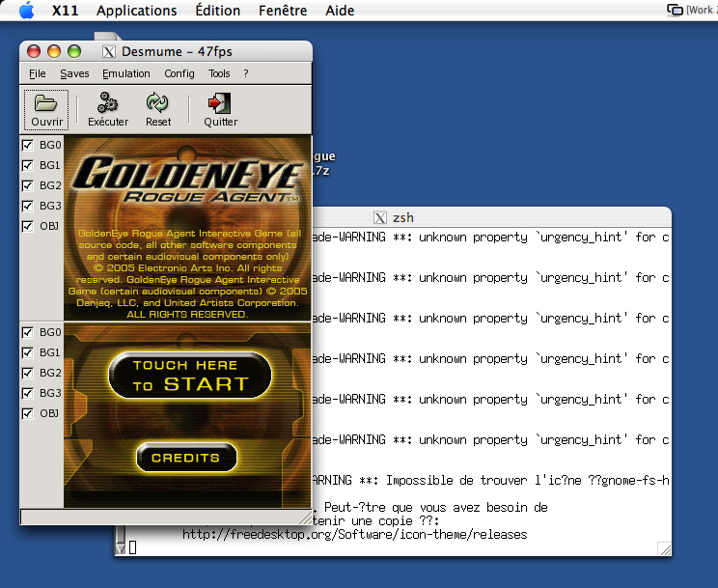
Task: Toggle BG2 layer for the bottom screen
Action: point(27,373)
